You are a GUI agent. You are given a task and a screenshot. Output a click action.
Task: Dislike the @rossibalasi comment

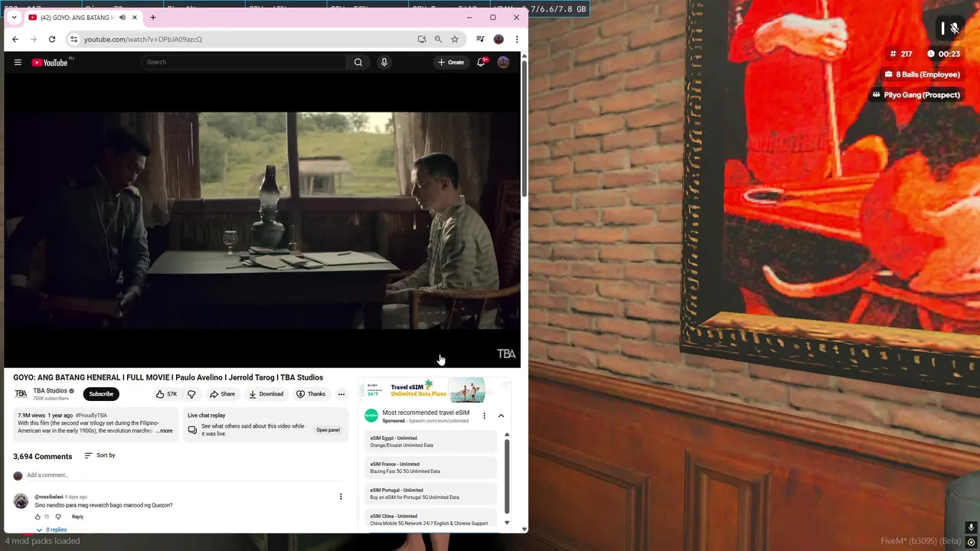pyautogui.click(x=58, y=517)
